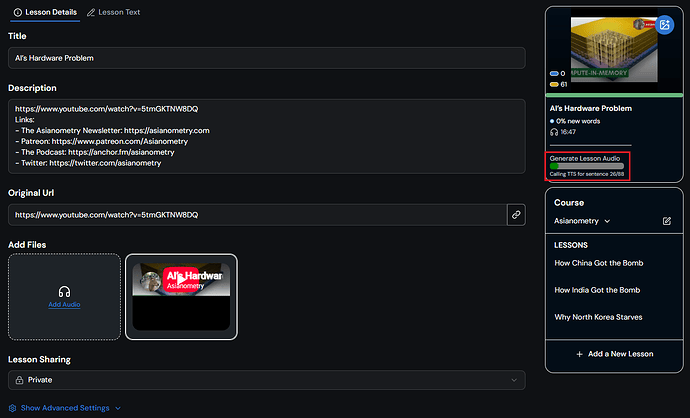Open lesson "How India Got the Bomb"
Image resolution: width=690 pixels, height=418 pixels.
pos(597,290)
